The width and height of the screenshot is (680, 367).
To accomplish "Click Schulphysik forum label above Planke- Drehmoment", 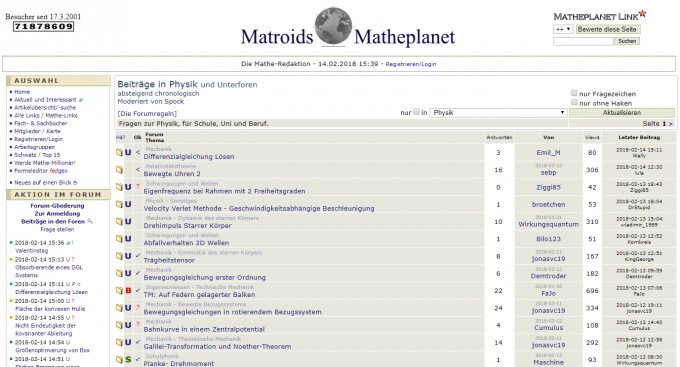I will pyautogui.click(x=162, y=356).
